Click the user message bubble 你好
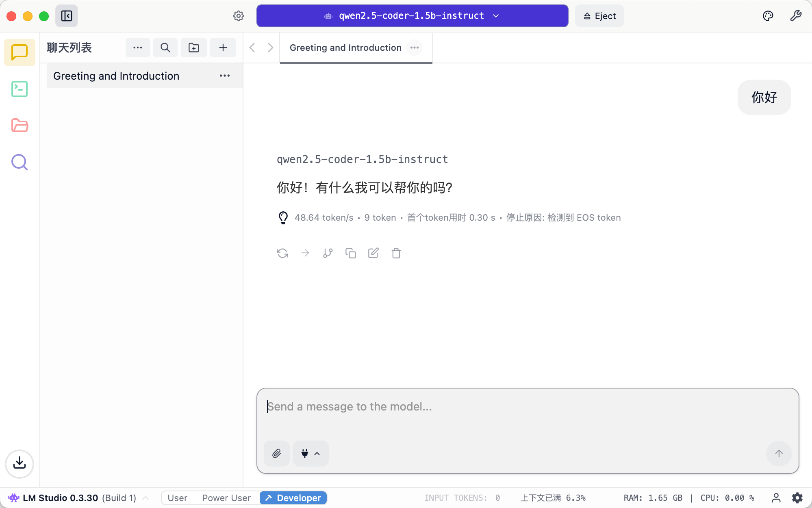This screenshot has width=812, height=508. [764, 97]
